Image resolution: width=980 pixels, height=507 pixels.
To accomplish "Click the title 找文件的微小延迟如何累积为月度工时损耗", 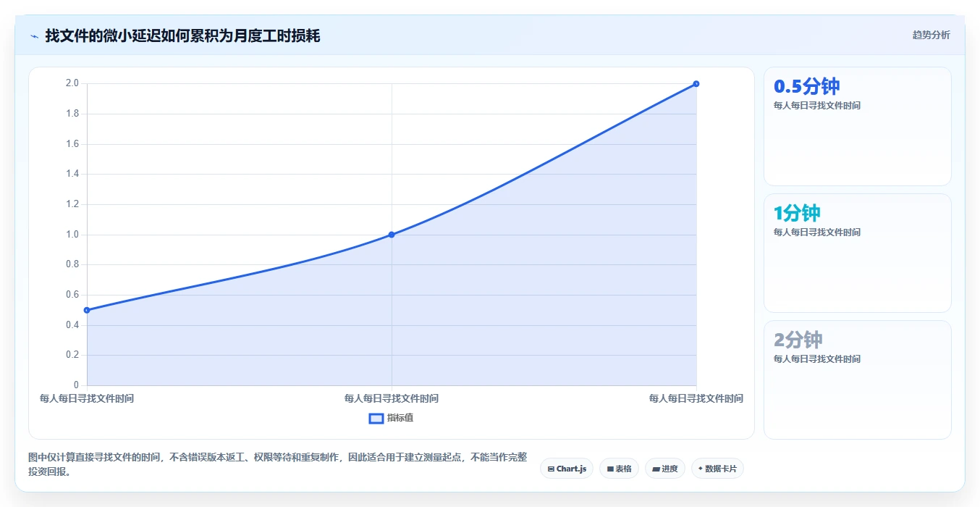I will pyautogui.click(x=182, y=36).
